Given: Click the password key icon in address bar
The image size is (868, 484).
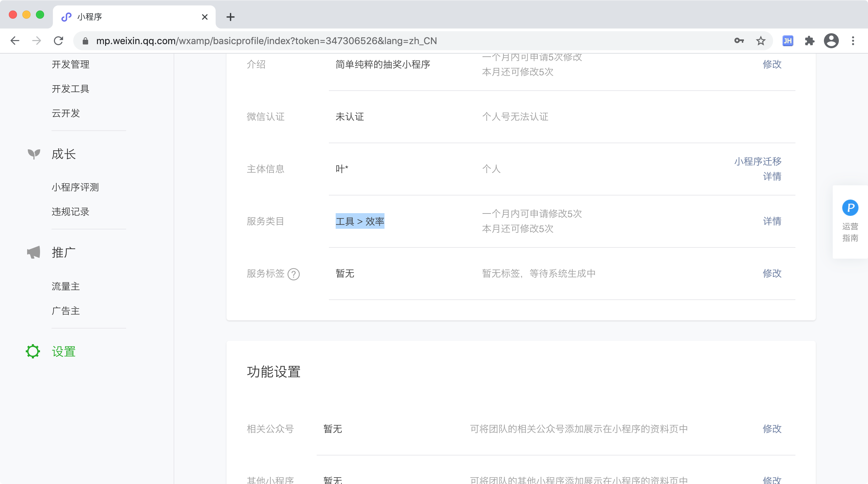Looking at the screenshot, I should click(739, 41).
